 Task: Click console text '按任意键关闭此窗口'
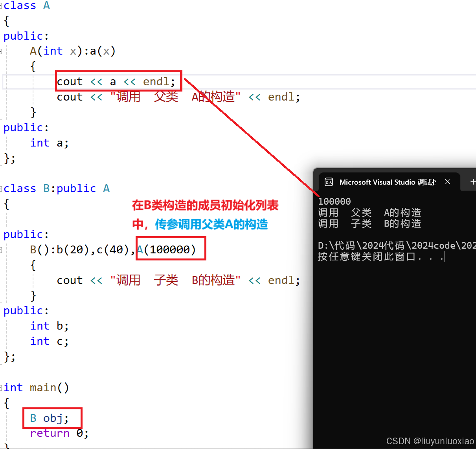tap(367, 257)
